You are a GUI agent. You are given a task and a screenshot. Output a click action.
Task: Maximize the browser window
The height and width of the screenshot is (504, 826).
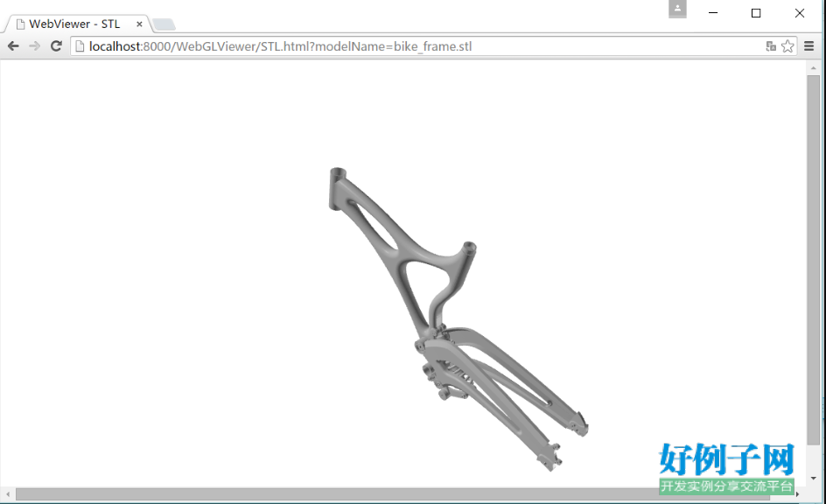point(756,12)
